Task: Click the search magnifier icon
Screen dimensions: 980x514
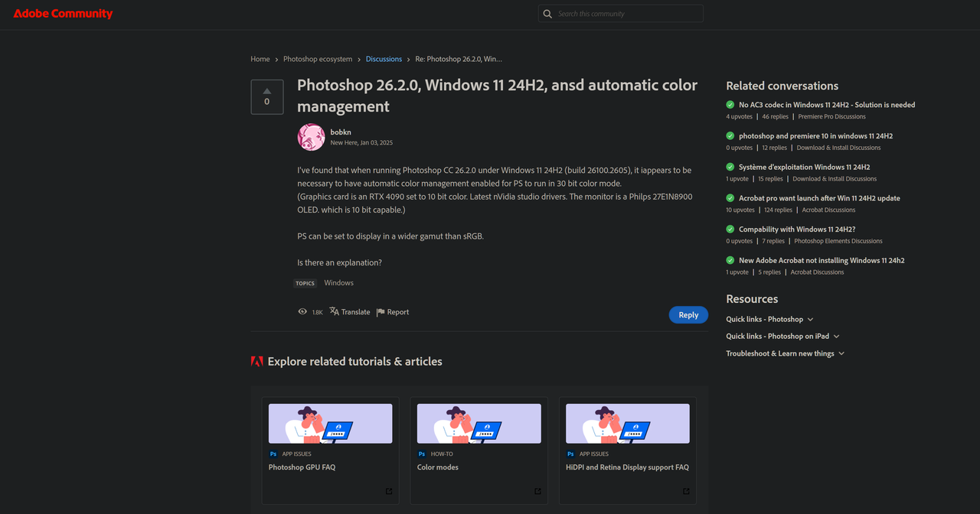Action: pos(547,14)
